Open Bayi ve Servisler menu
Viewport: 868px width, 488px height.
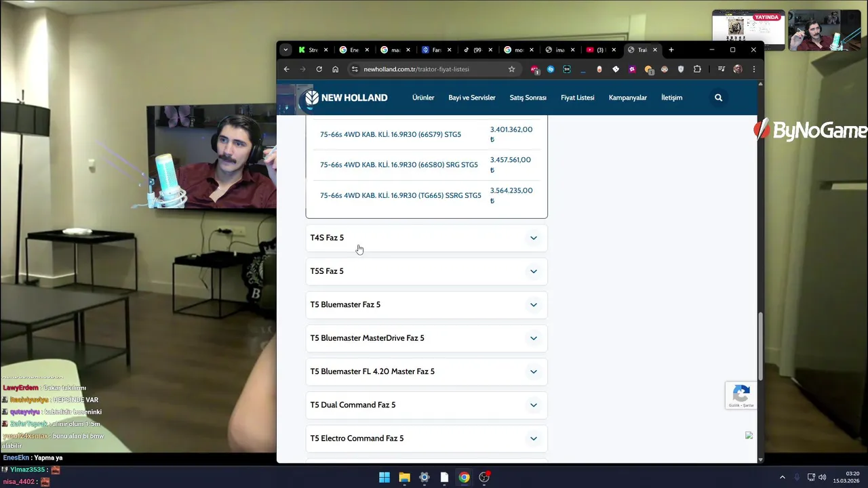(x=472, y=98)
